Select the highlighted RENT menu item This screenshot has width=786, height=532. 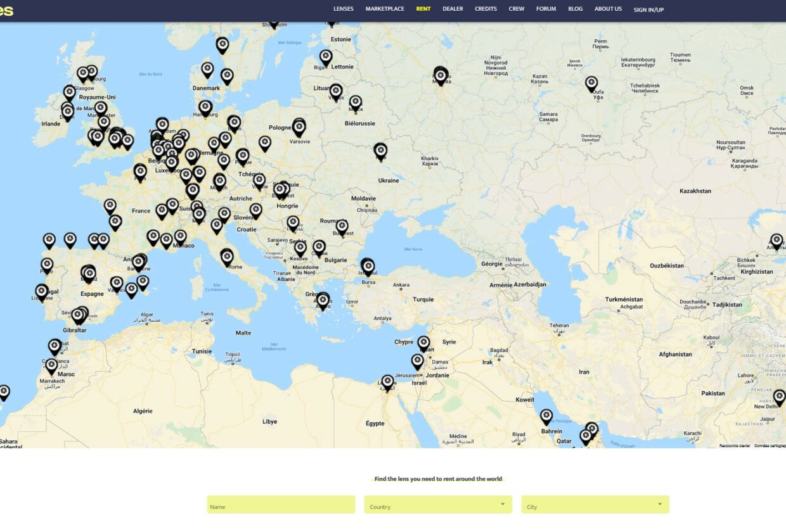(423, 9)
